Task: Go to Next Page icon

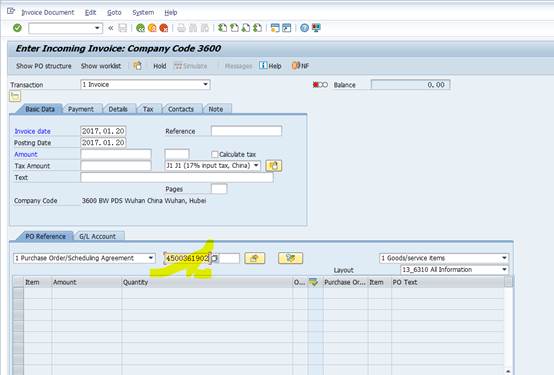Action: click(x=246, y=28)
